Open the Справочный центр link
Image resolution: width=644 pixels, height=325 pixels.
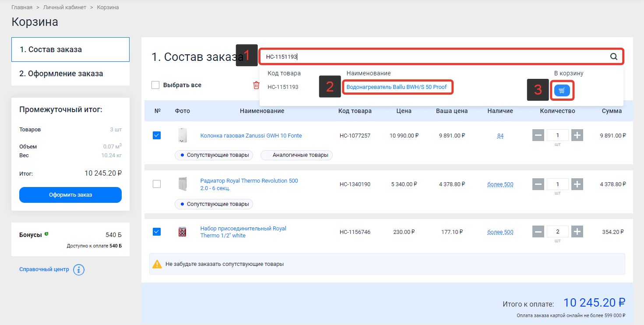(44, 269)
